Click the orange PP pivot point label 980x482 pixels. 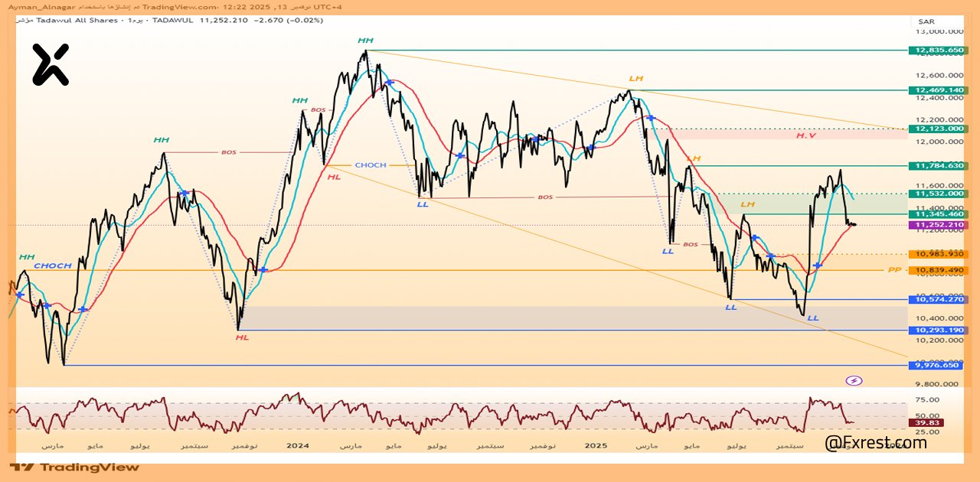pyautogui.click(x=893, y=270)
